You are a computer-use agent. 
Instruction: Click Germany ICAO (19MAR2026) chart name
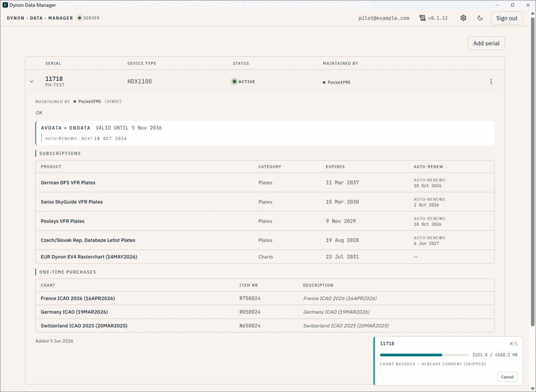(74, 312)
